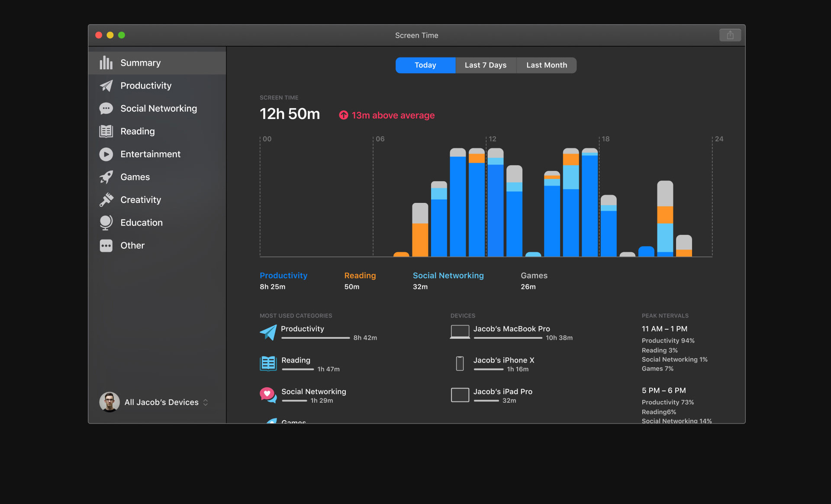Click the Summary bar chart icon
Screen dimensions: 831x504
[106, 63]
